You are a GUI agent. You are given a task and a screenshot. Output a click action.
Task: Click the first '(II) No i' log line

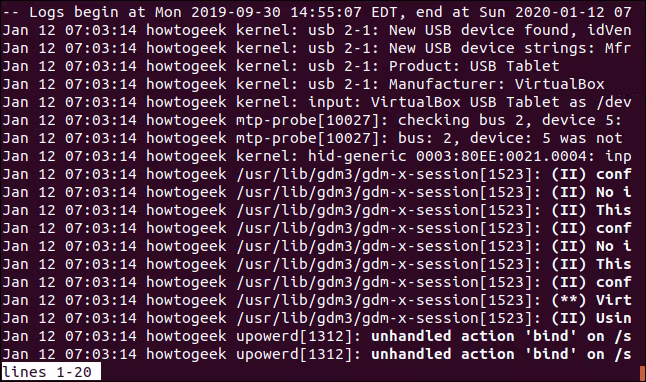pos(317,192)
